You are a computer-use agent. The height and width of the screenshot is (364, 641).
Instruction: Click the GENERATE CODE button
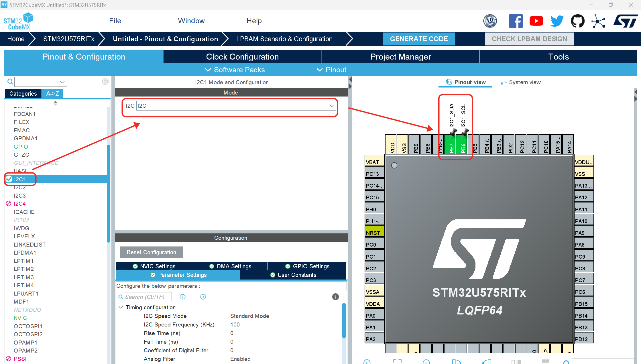pos(419,39)
